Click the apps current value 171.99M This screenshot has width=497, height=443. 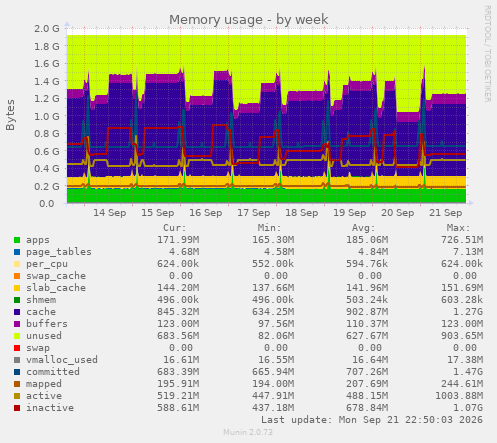pyautogui.click(x=178, y=240)
